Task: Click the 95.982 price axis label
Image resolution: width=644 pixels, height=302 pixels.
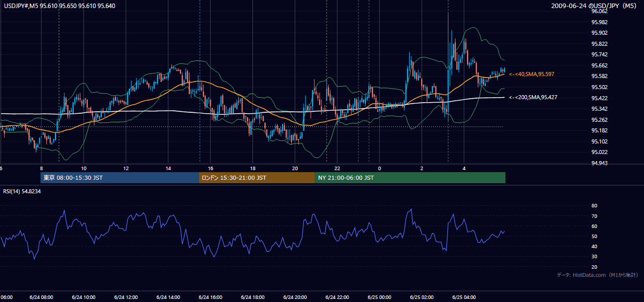Action: [599, 22]
